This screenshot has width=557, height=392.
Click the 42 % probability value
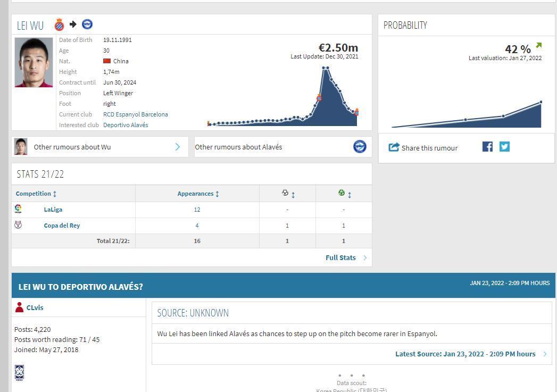pyautogui.click(x=518, y=48)
